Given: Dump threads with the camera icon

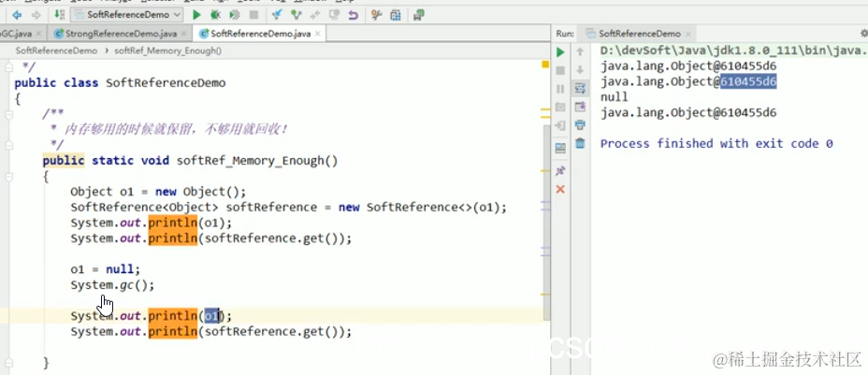Looking at the screenshot, I should point(560,107).
